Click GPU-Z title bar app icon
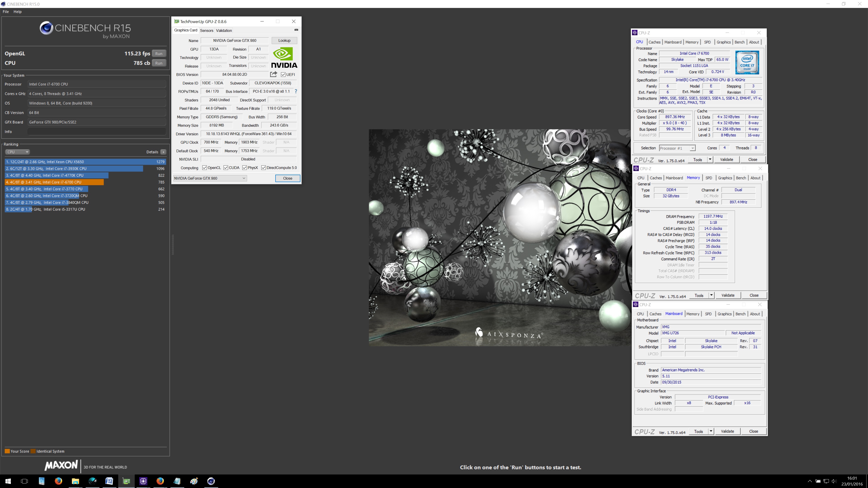The width and height of the screenshot is (868, 488). 176,21
